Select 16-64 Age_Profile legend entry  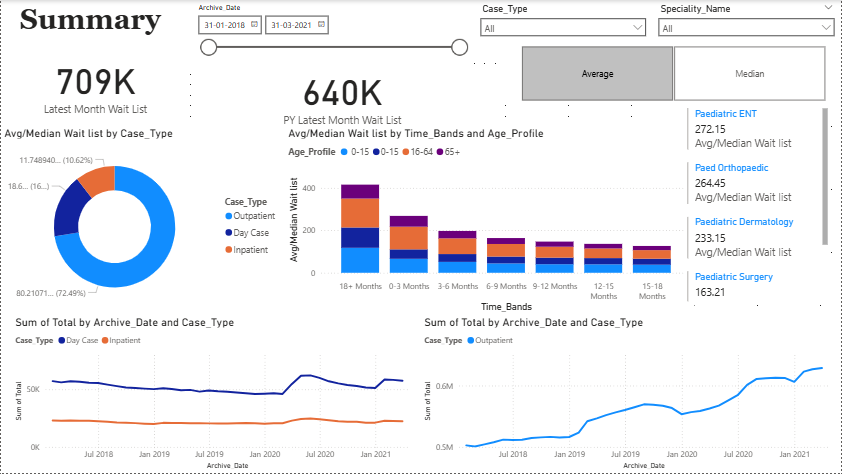418,152
